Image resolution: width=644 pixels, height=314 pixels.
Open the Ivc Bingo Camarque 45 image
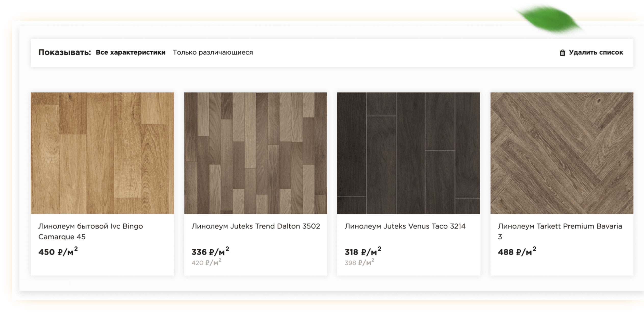pos(102,153)
